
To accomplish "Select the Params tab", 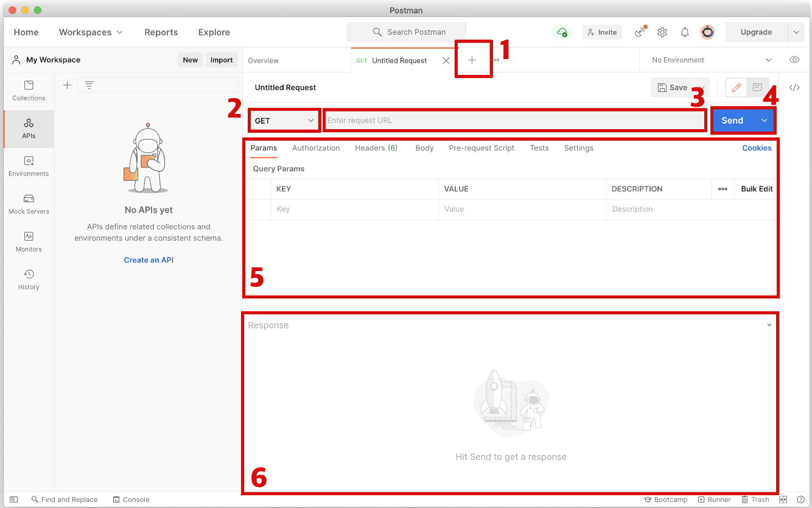I will point(264,148).
